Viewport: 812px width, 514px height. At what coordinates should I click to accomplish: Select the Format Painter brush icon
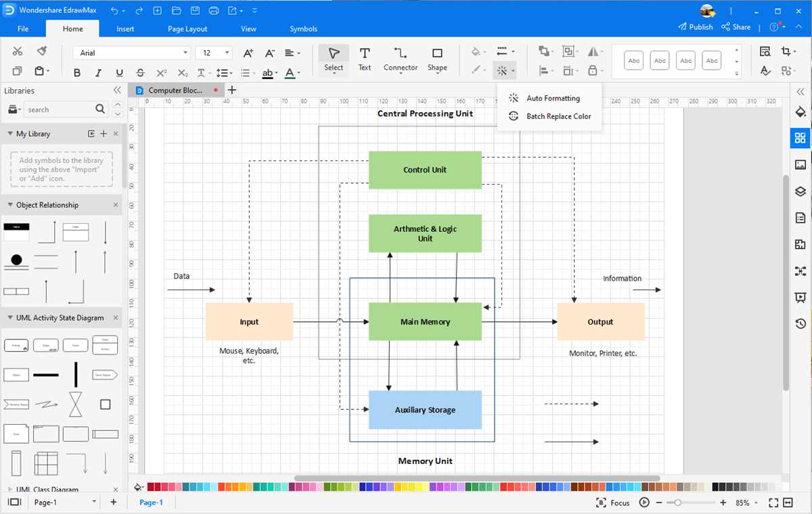pos(41,52)
